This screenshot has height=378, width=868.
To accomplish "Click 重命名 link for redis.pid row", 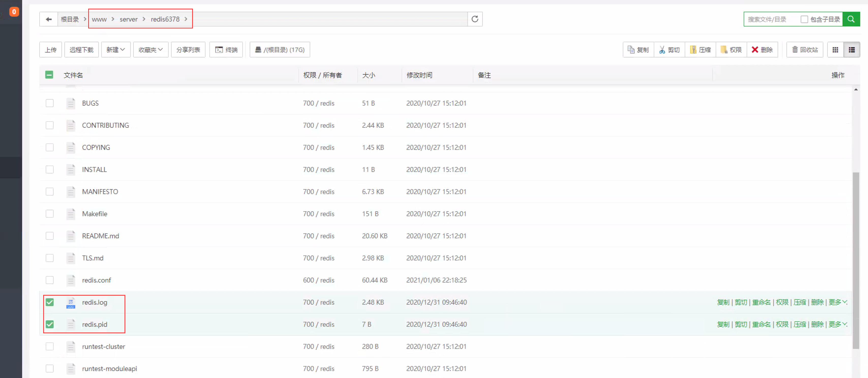I will pos(761,324).
